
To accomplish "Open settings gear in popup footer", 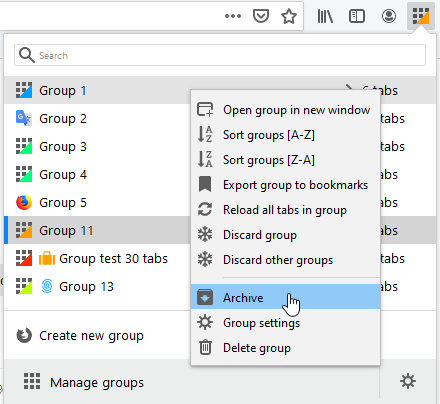I will coord(408,381).
